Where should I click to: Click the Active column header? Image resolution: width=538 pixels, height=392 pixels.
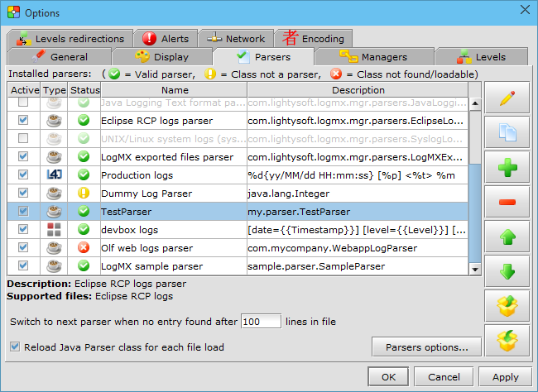tap(24, 90)
